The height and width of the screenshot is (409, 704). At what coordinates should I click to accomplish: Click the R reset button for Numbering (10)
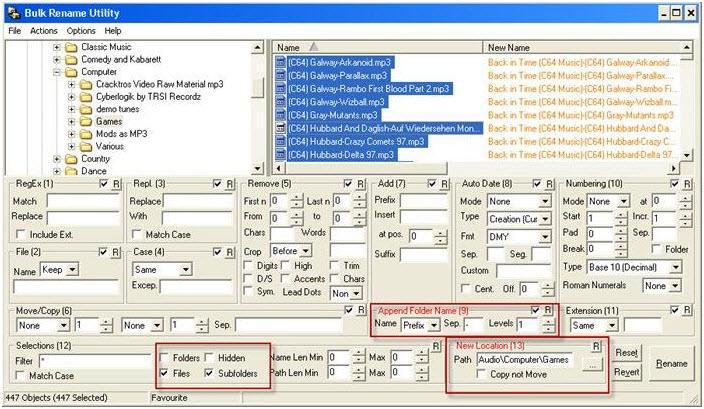pos(687,184)
